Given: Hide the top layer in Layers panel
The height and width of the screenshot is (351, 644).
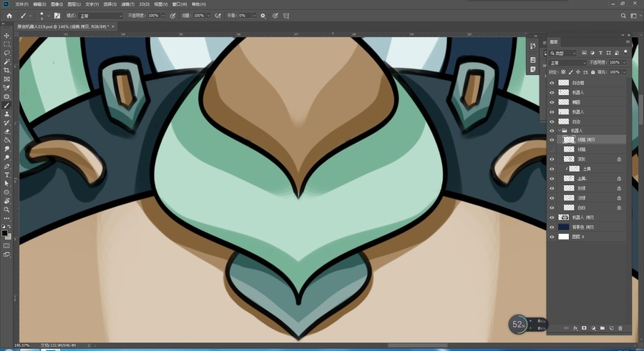Looking at the screenshot, I should (x=552, y=82).
